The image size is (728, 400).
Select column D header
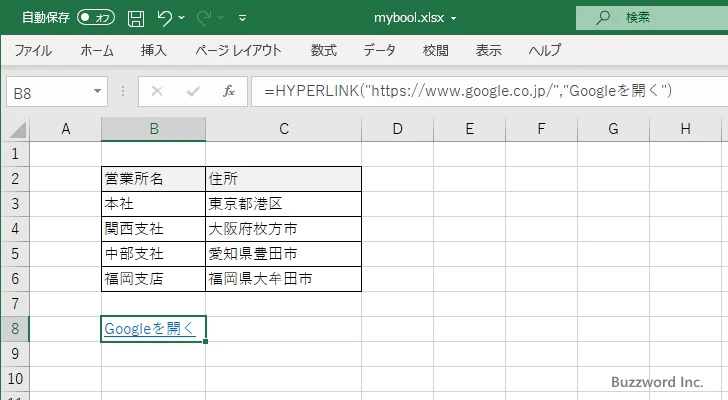pyautogui.click(x=397, y=129)
